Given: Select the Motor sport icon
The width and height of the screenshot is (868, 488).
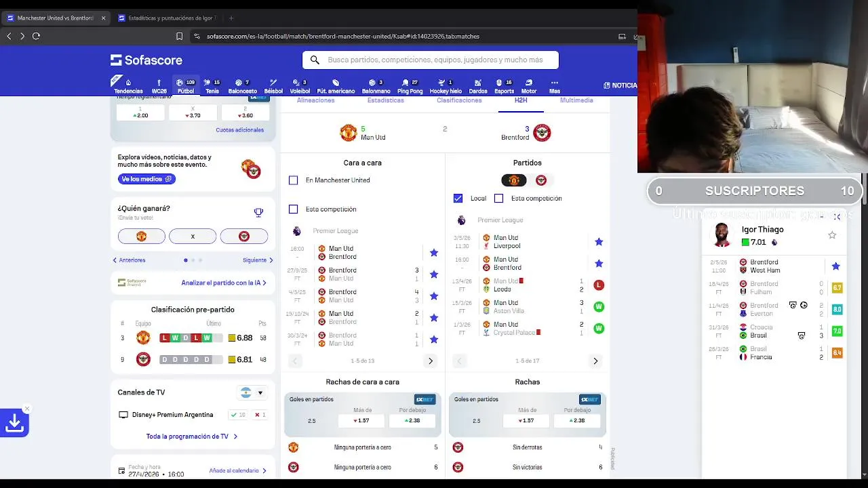Looking at the screenshot, I should pyautogui.click(x=529, y=87).
